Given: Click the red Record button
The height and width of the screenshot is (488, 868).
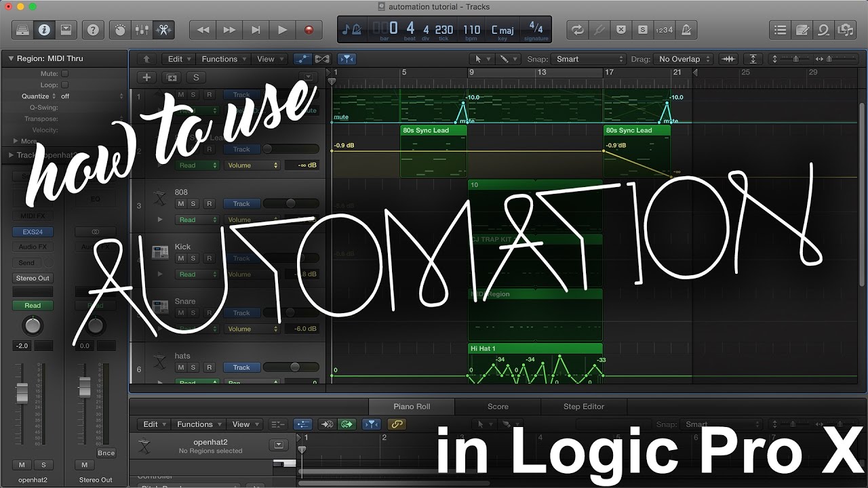Looking at the screenshot, I should point(309,30).
